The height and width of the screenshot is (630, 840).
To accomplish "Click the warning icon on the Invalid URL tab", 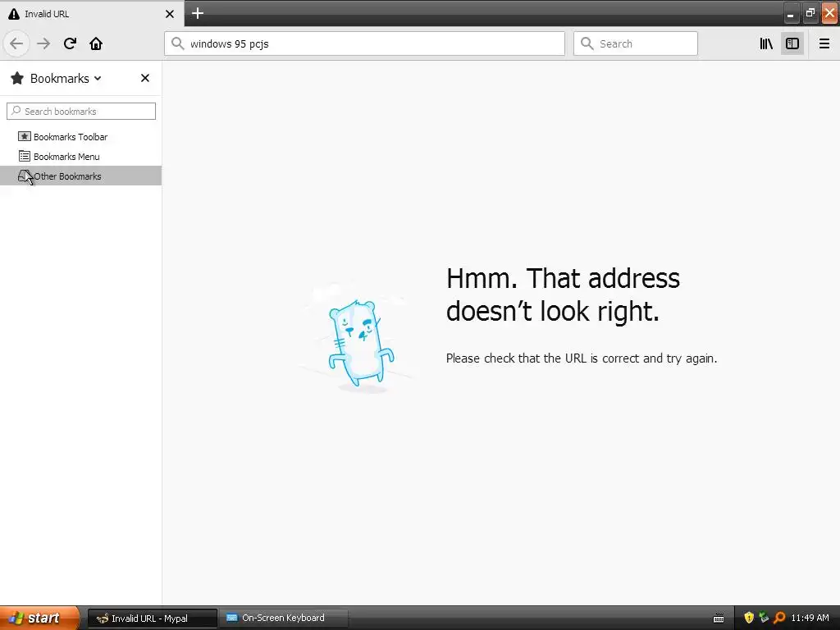I will (x=14, y=14).
